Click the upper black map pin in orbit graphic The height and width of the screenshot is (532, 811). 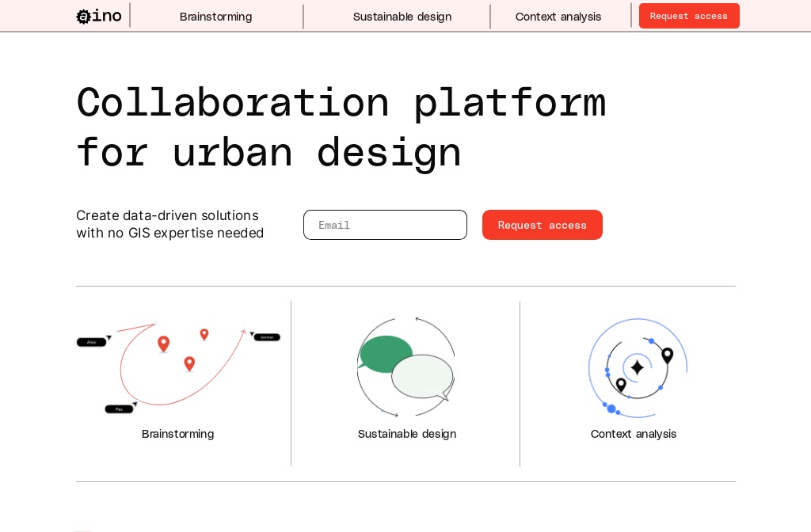click(x=667, y=355)
